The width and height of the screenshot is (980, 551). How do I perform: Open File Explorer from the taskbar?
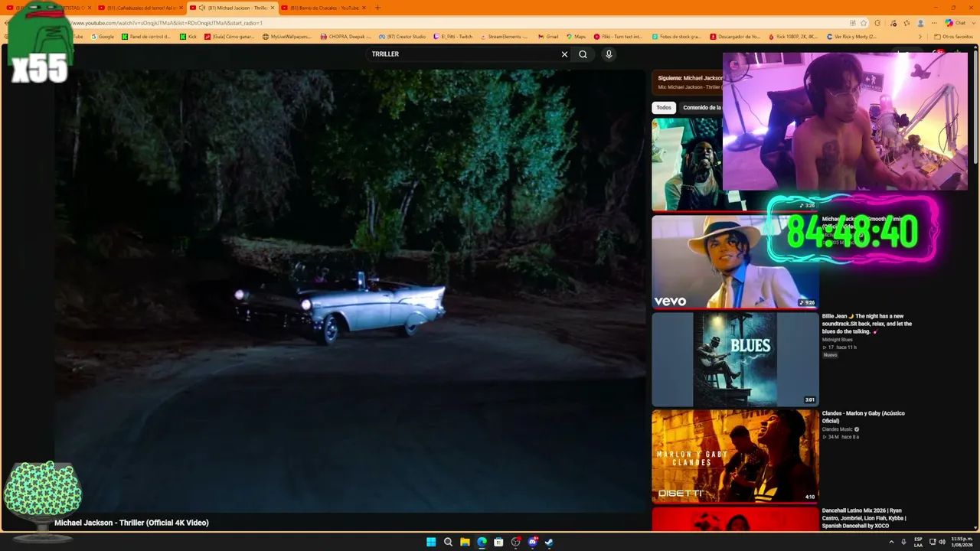click(465, 542)
